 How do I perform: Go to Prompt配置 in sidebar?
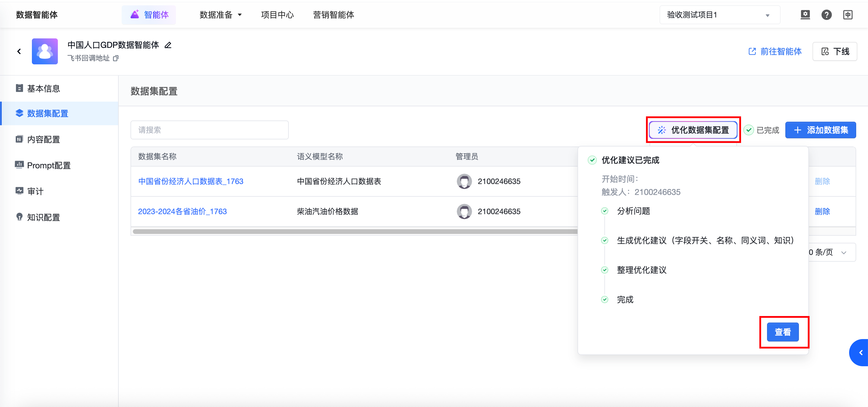tap(49, 165)
